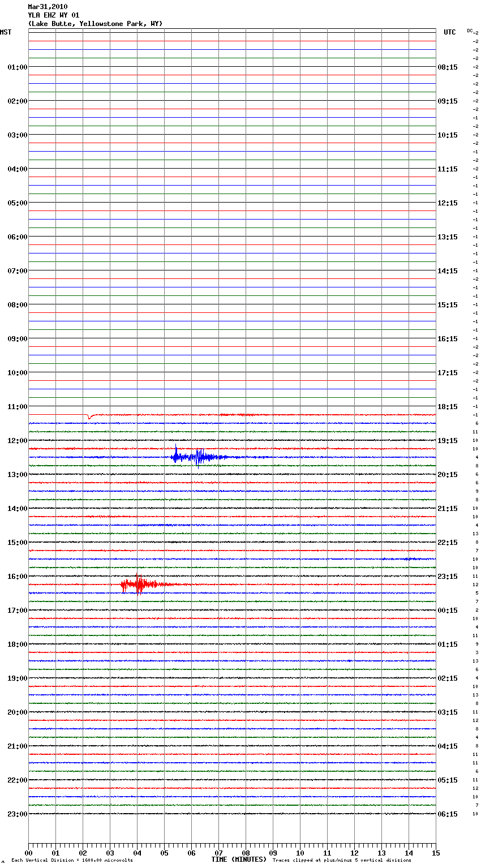The width and height of the screenshot is (481, 868).
Task: Select the 01:00 MST time label
Action: coord(18,67)
